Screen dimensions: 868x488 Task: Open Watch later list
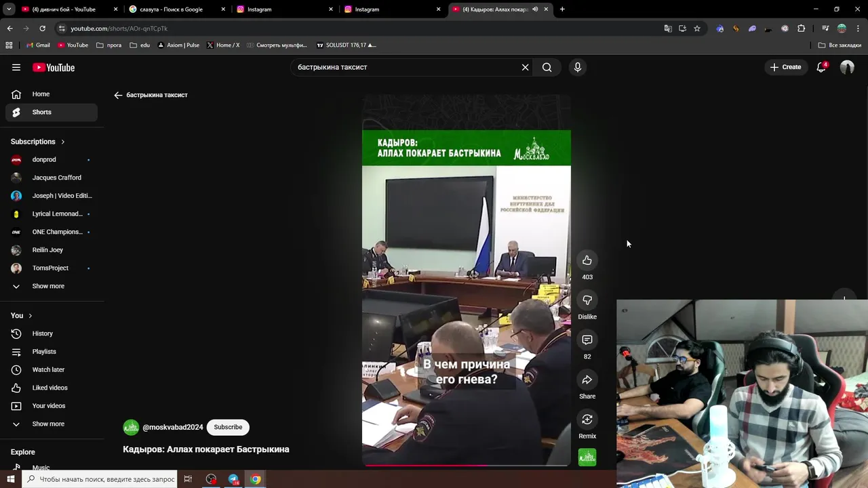click(x=52, y=369)
